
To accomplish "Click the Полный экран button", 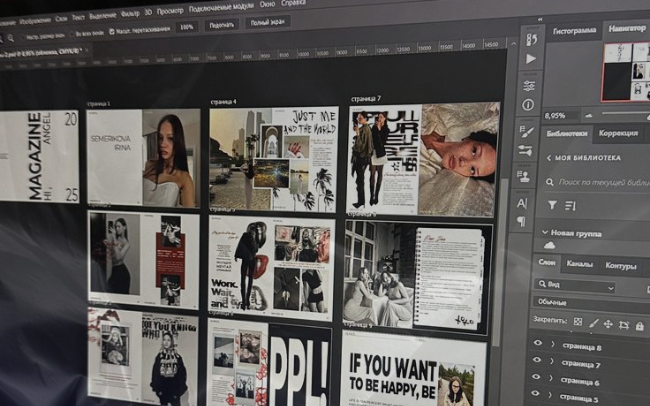I will [x=267, y=21].
